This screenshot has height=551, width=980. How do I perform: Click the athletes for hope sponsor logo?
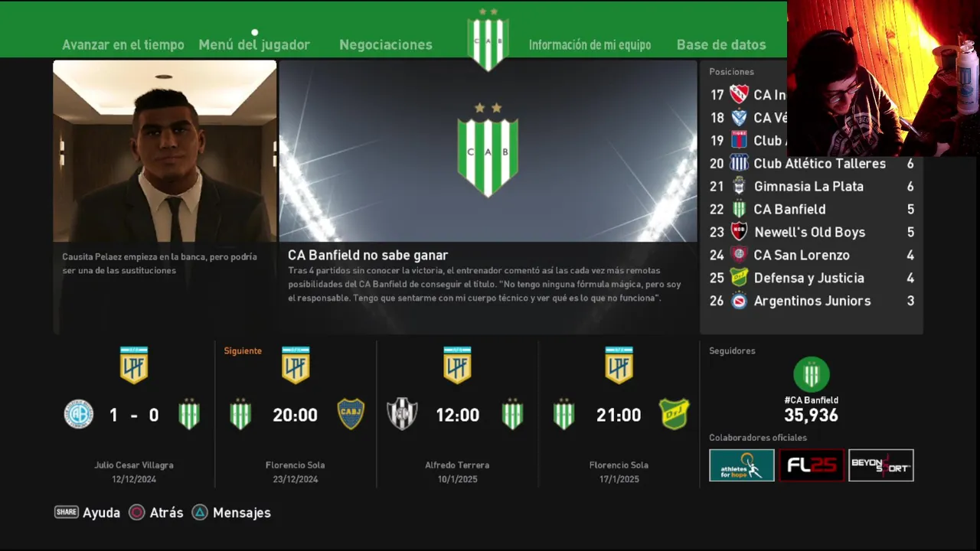pyautogui.click(x=742, y=465)
